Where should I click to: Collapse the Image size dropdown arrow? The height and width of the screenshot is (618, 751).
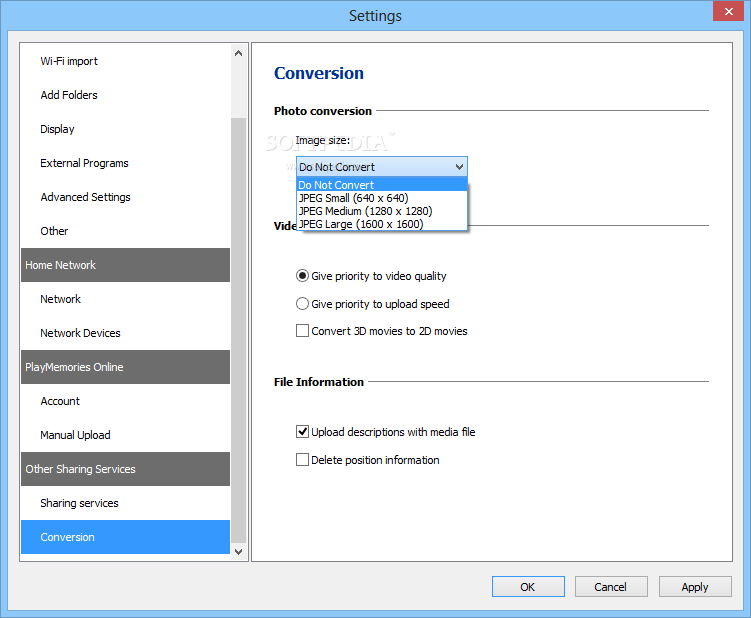(459, 167)
